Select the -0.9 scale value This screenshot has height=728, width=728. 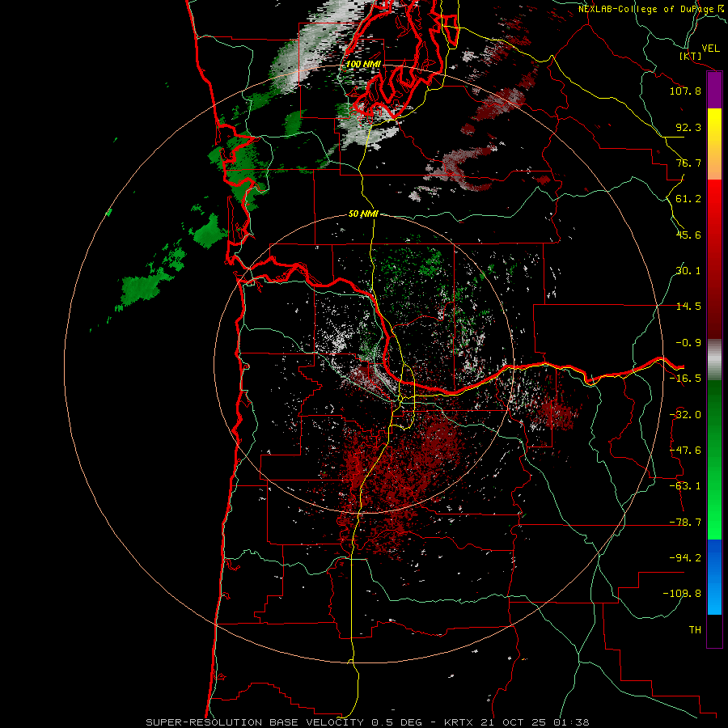[x=688, y=343]
